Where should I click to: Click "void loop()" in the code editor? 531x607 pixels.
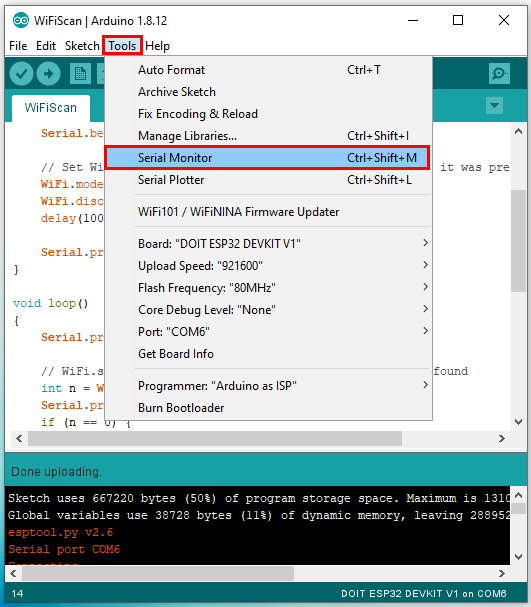click(51, 303)
